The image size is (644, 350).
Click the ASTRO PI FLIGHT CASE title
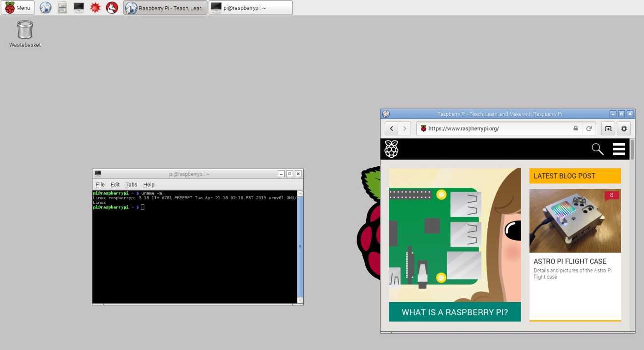pyautogui.click(x=570, y=261)
